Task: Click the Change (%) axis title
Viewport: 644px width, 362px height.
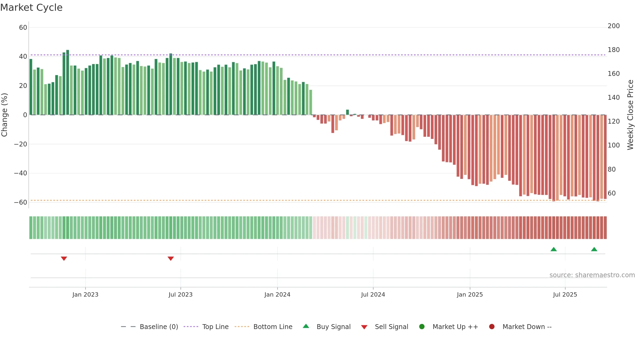Action: (5, 115)
